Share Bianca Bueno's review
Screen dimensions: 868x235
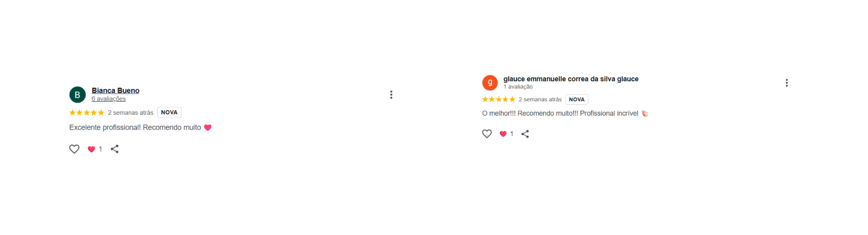coord(115,149)
